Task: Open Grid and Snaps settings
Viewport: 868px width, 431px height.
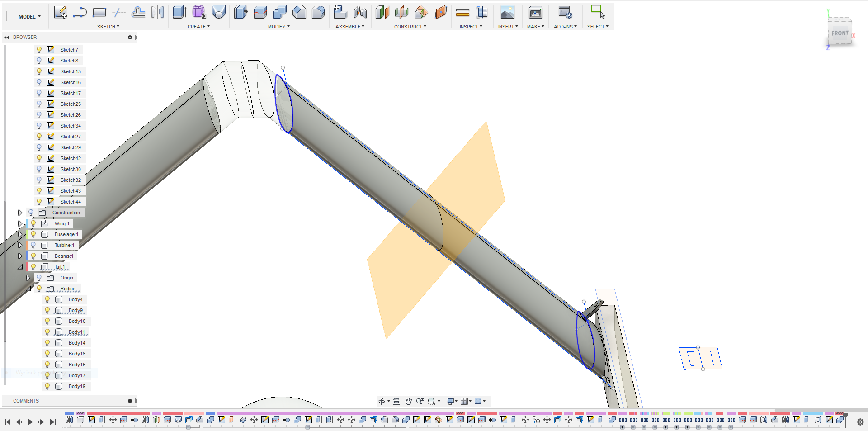Action: [464, 401]
